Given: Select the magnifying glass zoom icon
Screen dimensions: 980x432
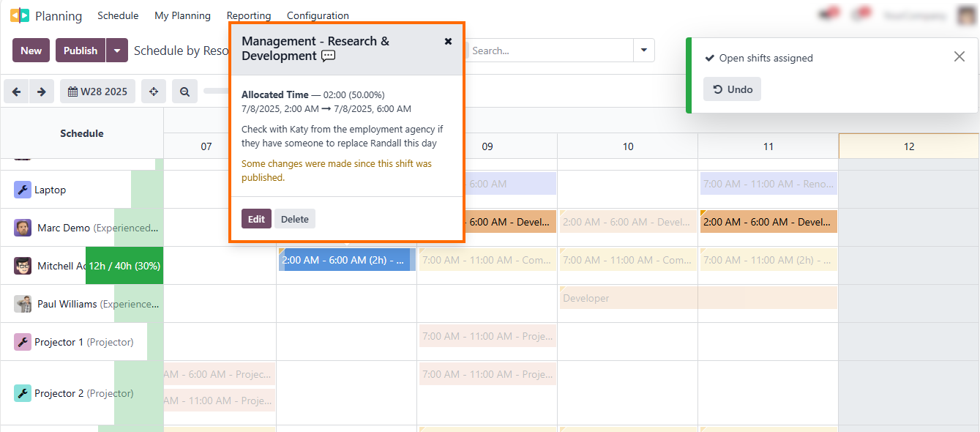Looking at the screenshot, I should point(184,92).
